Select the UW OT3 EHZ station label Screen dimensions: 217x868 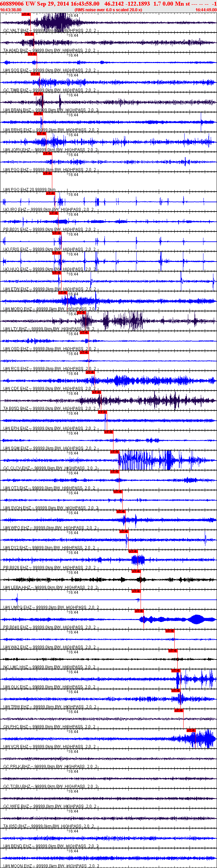pos(49,488)
